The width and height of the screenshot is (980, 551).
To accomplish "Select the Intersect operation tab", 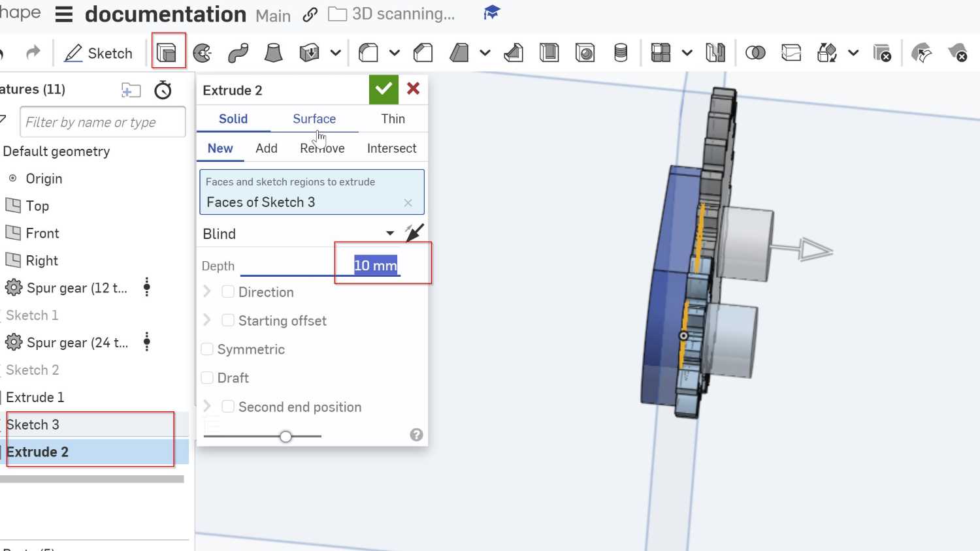I will [x=391, y=148].
